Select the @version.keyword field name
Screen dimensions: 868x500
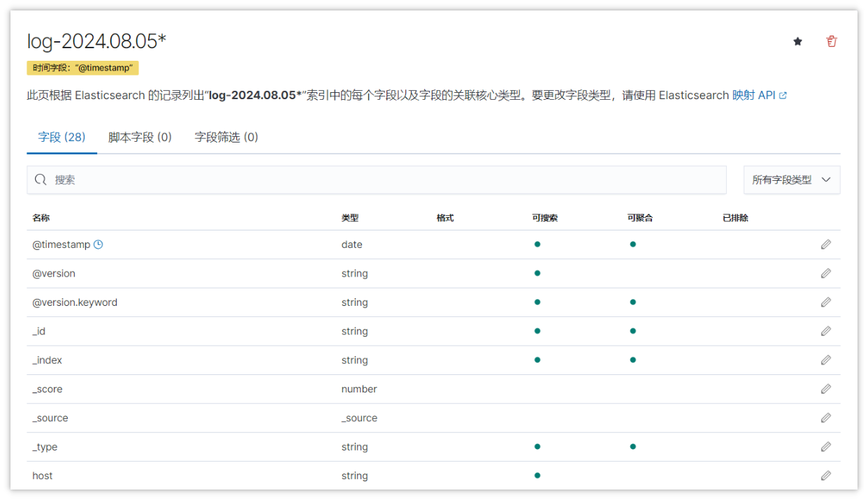tap(75, 302)
